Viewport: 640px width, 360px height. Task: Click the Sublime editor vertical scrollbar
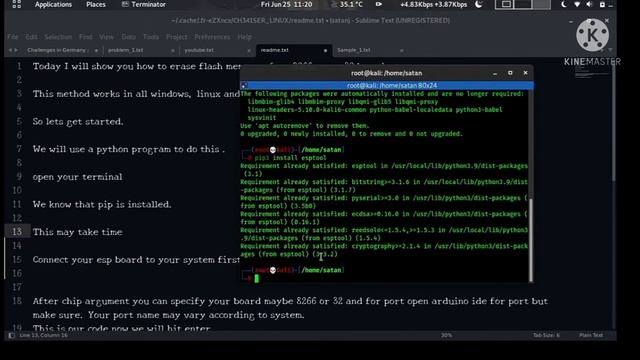click(613, 122)
